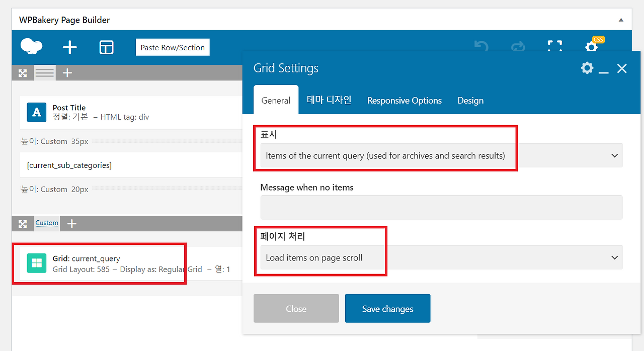Open 표시 dropdown for current query
644x351 pixels.
(442, 155)
